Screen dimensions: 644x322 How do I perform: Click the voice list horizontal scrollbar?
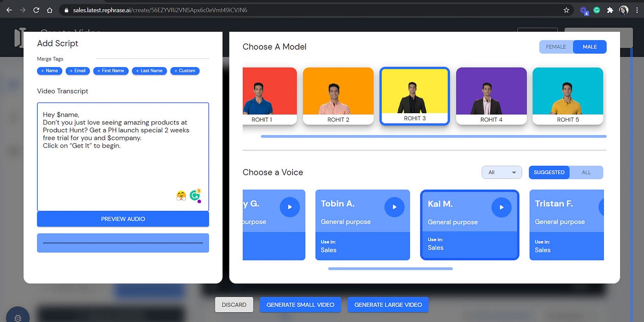coord(390,269)
